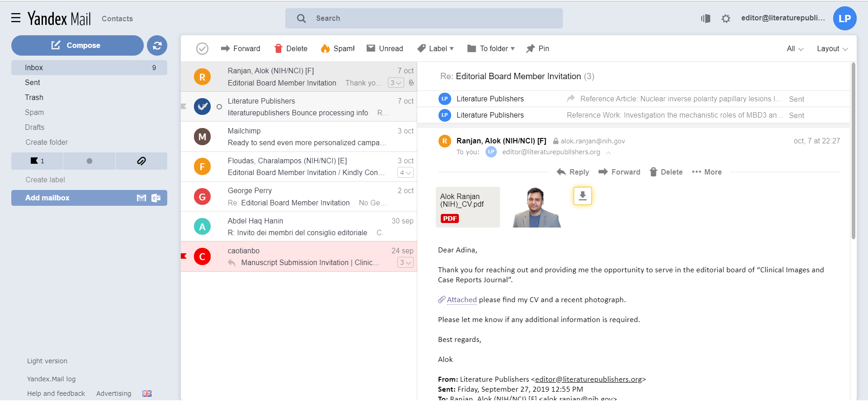
Task: Click the themes icon beside settings
Action: click(x=705, y=19)
